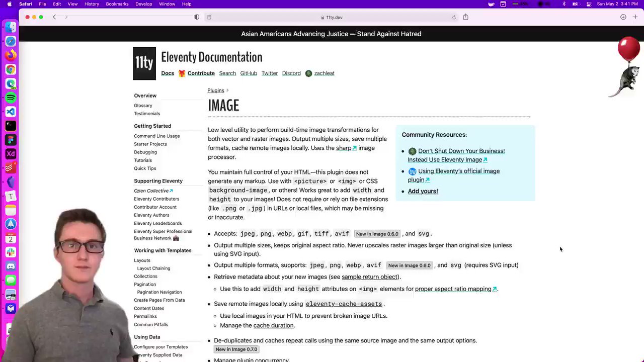
Task: Reload the page with the refresh icon
Action: (x=454, y=17)
